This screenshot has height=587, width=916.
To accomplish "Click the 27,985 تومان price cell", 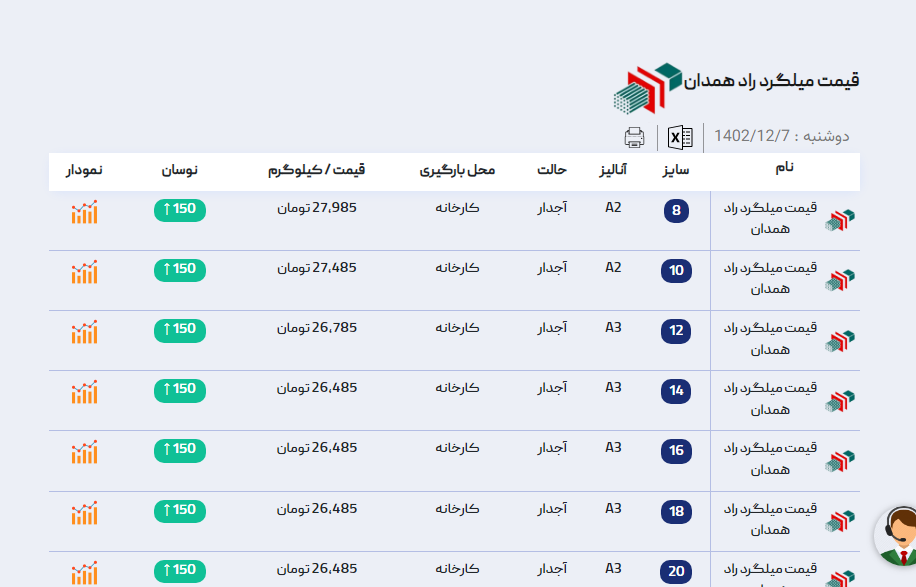I will (317, 208).
